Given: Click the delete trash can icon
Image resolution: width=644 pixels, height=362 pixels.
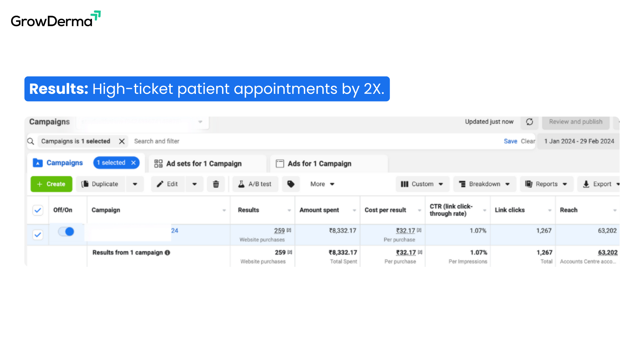Looking at the screenshot, I should click(216, 184).
